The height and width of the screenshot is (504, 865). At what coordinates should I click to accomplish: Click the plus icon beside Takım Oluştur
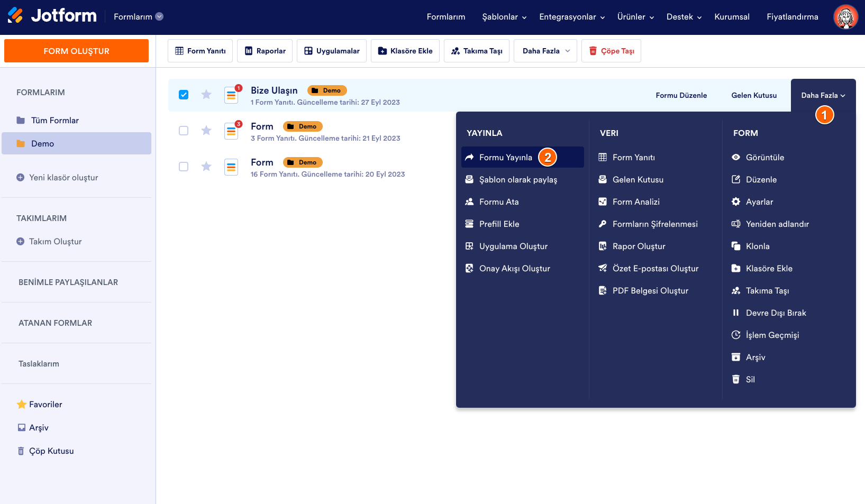tap(21, 242)
